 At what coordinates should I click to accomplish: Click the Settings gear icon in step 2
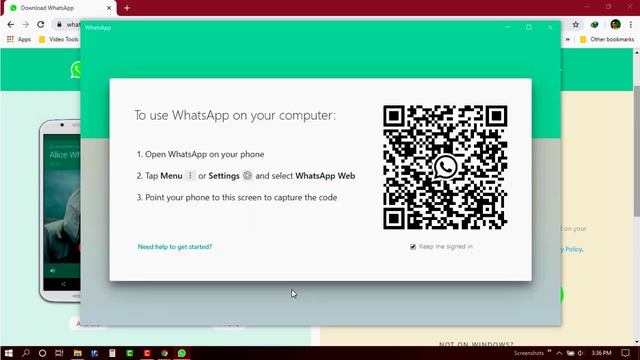(x=247, y=176)
